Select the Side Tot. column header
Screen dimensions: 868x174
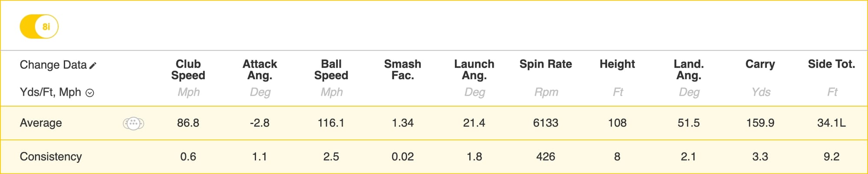pyautogui.click(x=831, y=64)
